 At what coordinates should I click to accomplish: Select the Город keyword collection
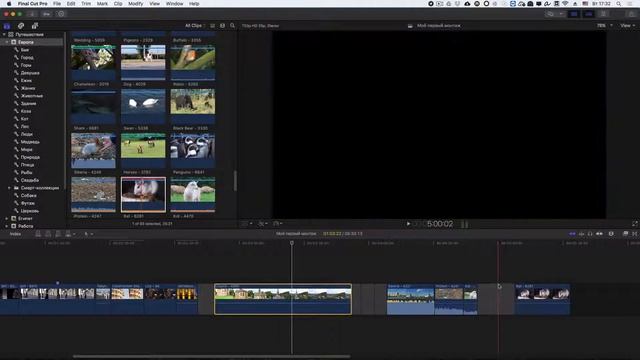click(x=27, y=58)
